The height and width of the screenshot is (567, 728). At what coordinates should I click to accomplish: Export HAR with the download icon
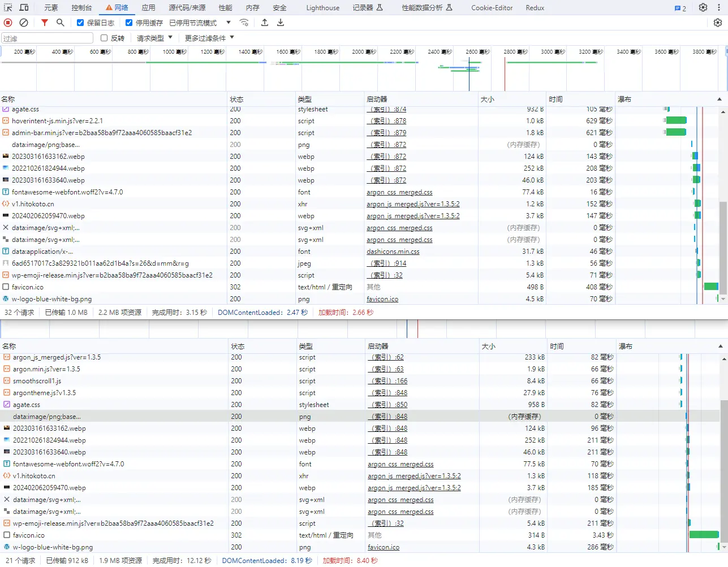(281, 23)
